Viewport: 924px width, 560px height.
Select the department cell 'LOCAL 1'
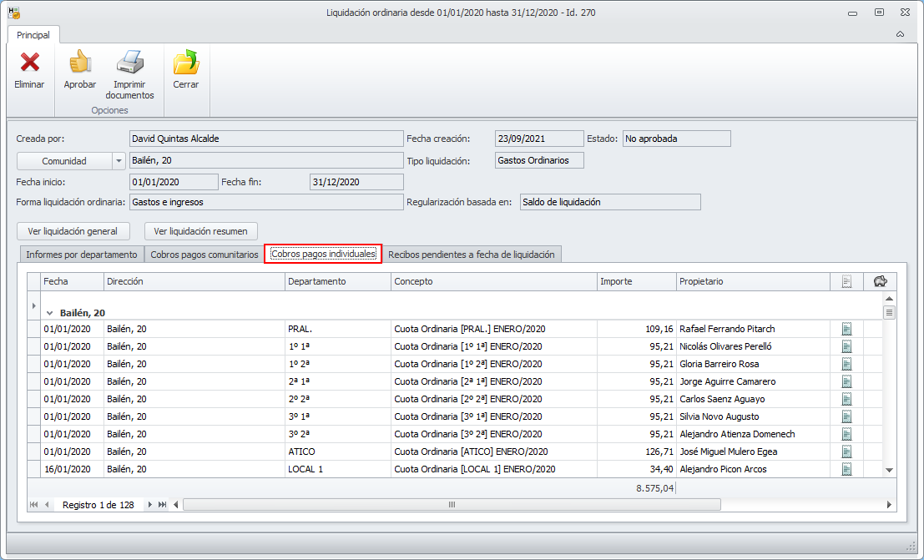(338, 469)
